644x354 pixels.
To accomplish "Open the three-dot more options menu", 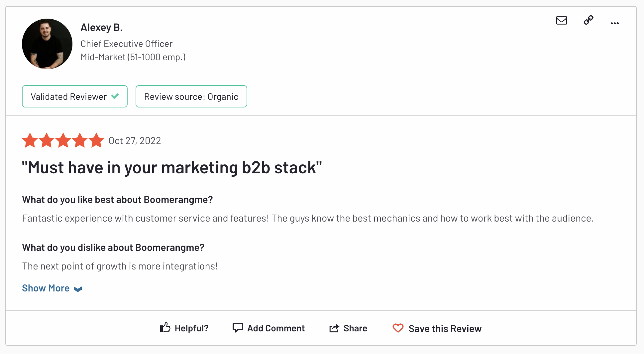I will tap(615, 23).
